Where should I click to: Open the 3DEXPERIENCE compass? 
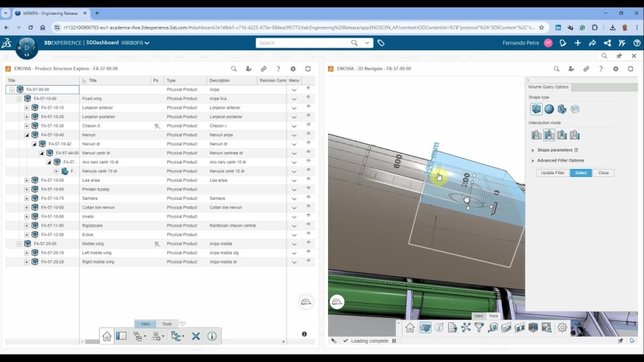pos(27,48)
